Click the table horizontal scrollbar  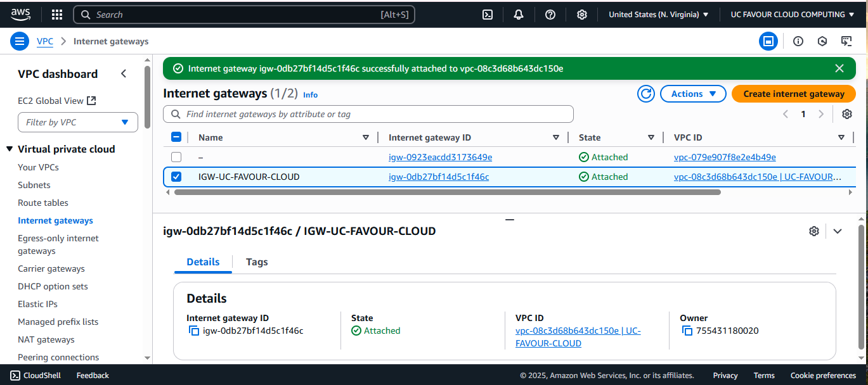click(x=447, y=192)
